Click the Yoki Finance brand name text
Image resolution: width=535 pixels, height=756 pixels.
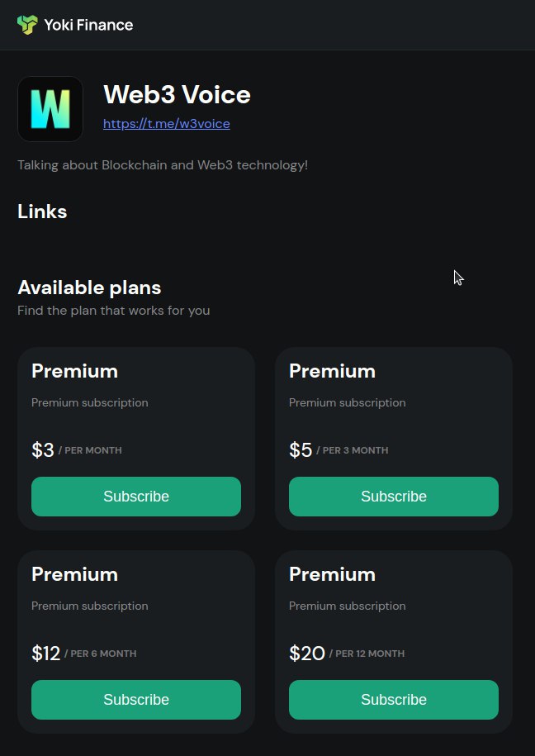[x=88, y=25]
